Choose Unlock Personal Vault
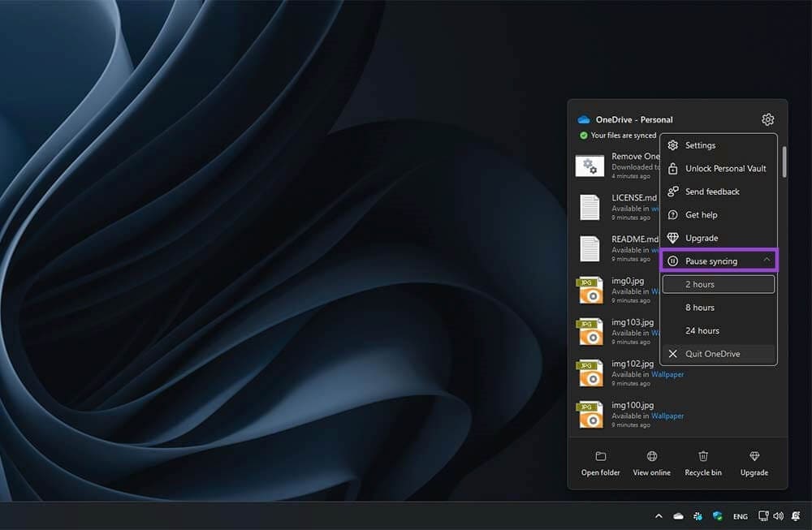Image resolution: width=812 pixels, height=530 pixels. click(x=719, y=169)
